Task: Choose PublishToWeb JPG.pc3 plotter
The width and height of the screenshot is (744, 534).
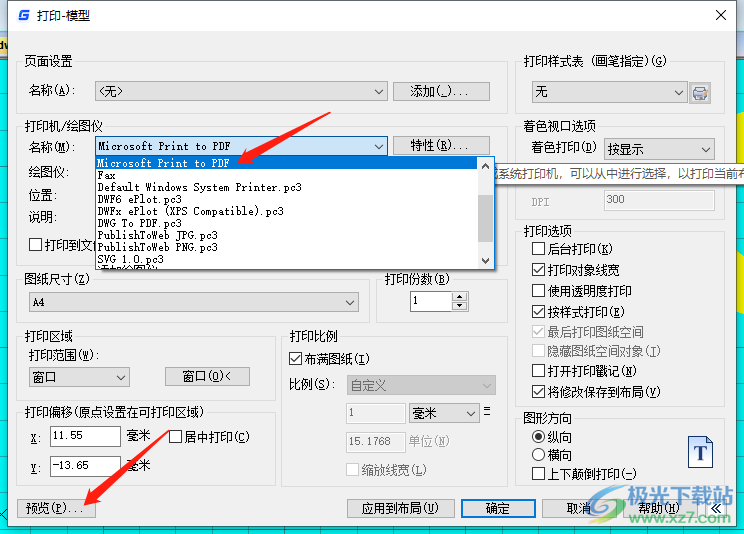Action: (x=286, y=235)
